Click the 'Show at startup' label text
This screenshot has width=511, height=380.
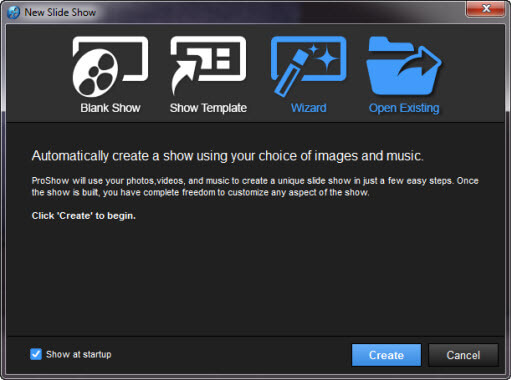click(x=79, y=354)
